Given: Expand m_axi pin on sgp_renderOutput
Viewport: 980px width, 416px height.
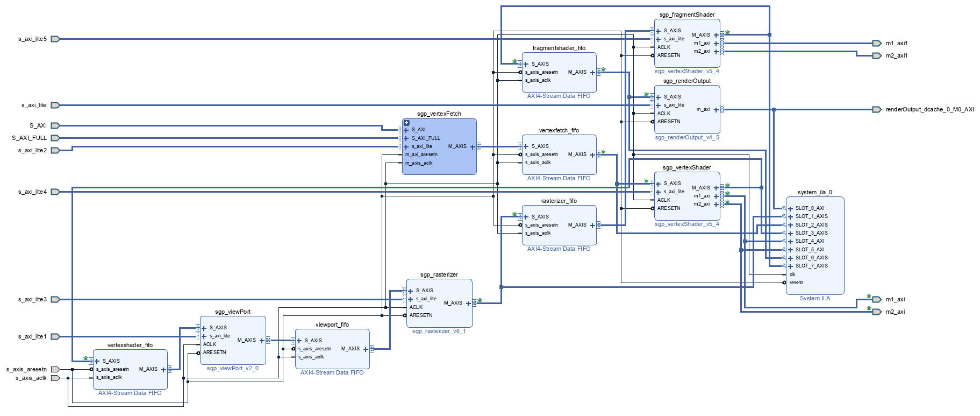Looking at the screenshot, I should click(716, 109).
